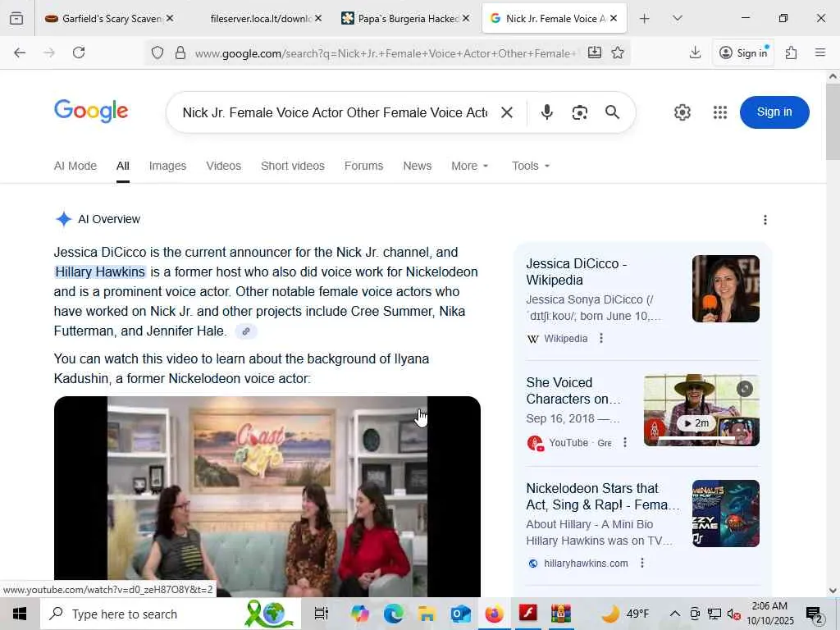
Task: Select Short videos tab
Action: (293, 166)
